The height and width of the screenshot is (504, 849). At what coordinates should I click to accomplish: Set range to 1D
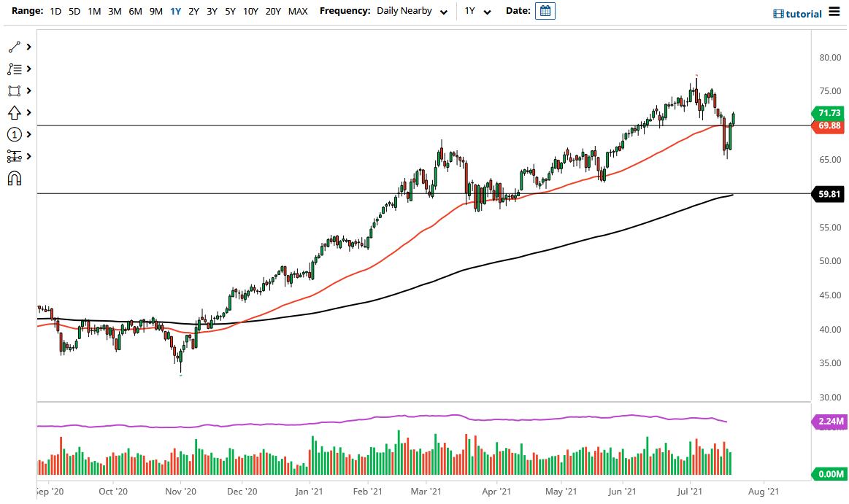(x=55, y=11)
